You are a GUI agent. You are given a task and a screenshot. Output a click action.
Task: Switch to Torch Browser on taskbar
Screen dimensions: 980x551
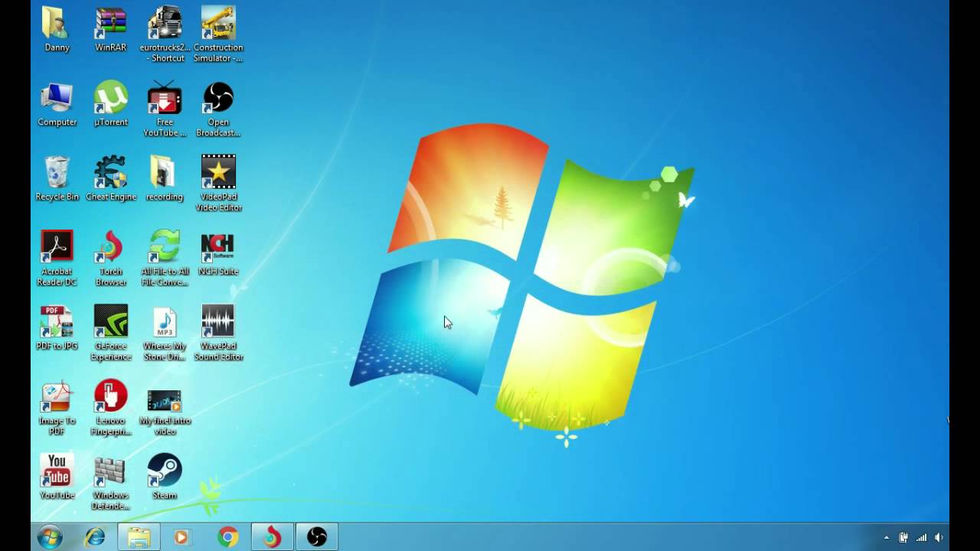pos(272,537)
